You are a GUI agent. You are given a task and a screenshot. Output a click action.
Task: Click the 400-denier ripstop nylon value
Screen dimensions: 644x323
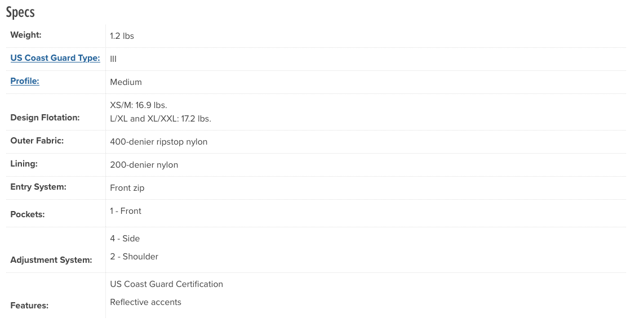[x=159, y=142]
